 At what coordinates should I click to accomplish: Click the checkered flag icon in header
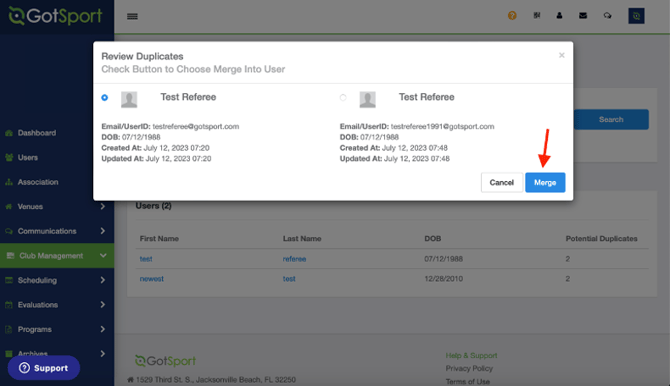[537, 16]
